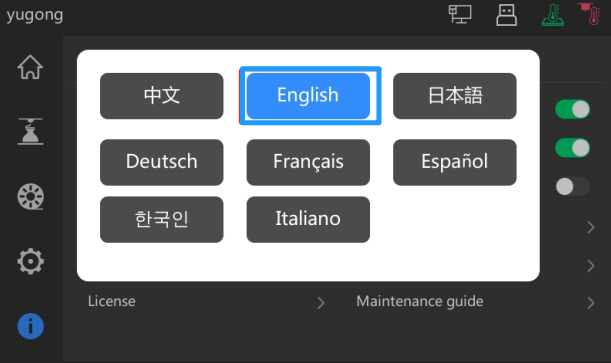
Task: Click the network computer status icon
Action: coord(460,14)
